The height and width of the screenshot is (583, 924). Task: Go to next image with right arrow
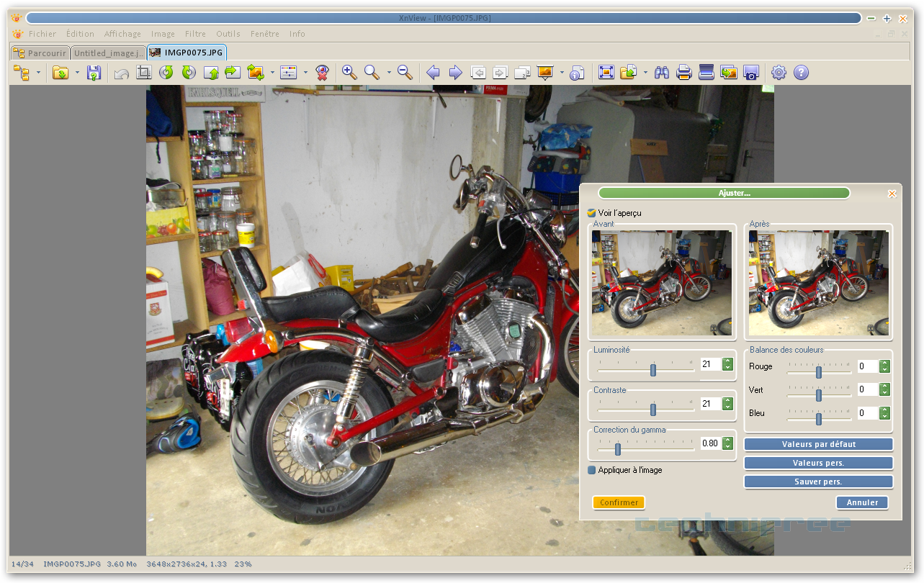coord(455,72)
